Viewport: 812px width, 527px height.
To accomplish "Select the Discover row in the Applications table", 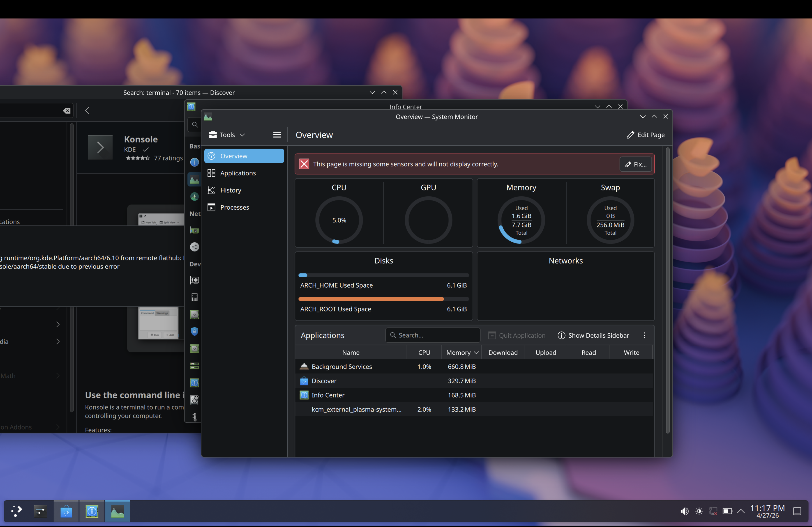I will click(474, 381).
